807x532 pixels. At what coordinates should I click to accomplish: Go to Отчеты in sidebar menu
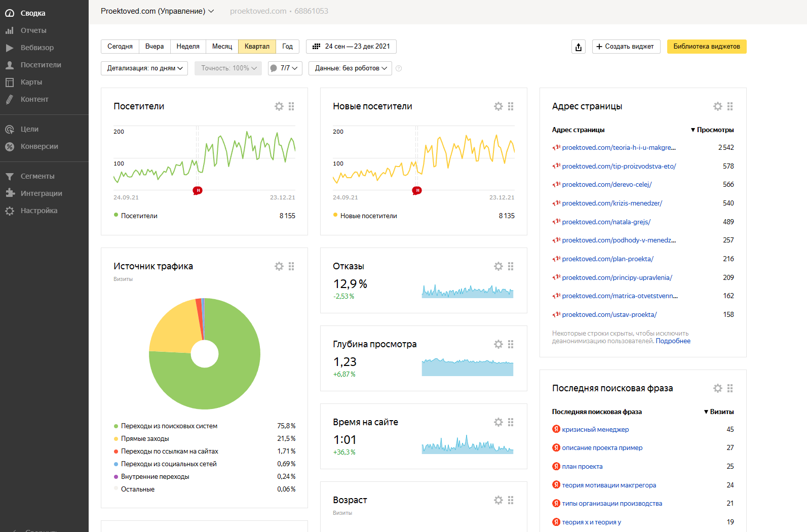pos(33,30)
